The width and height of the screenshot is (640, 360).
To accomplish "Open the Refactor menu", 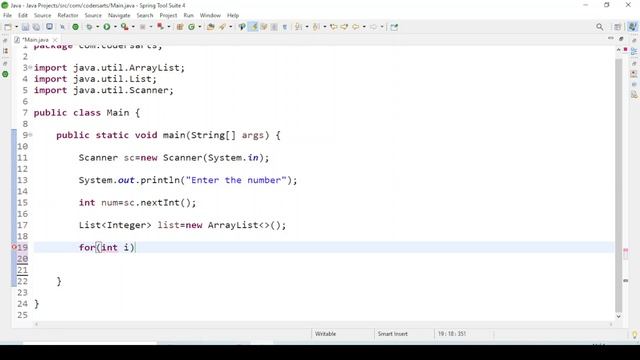I will tap(68, 16).
